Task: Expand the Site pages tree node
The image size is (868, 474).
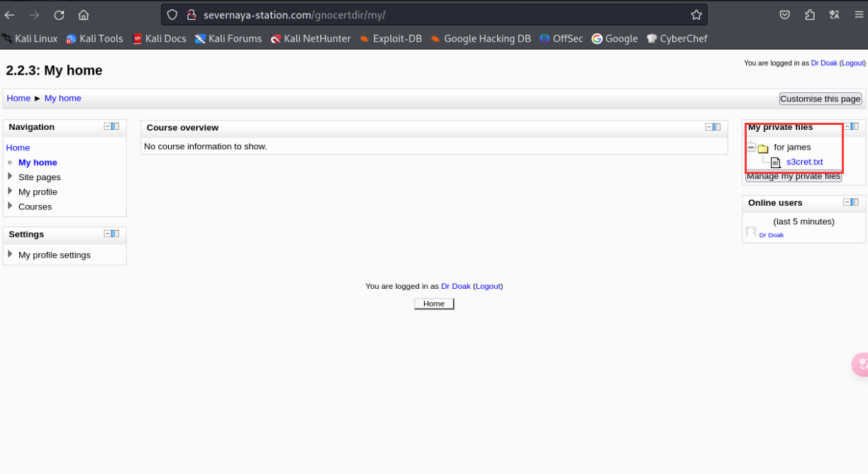Action: pos(10,177)
